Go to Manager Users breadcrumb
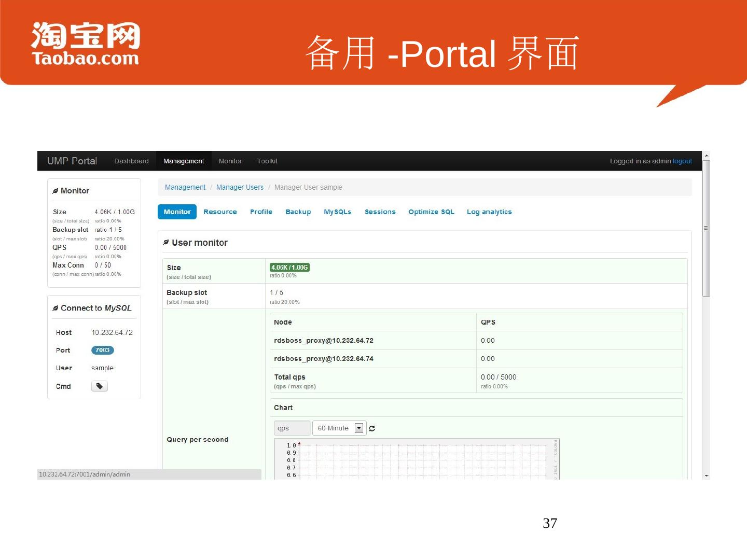The image size is (747, 560). coord(240,187)
